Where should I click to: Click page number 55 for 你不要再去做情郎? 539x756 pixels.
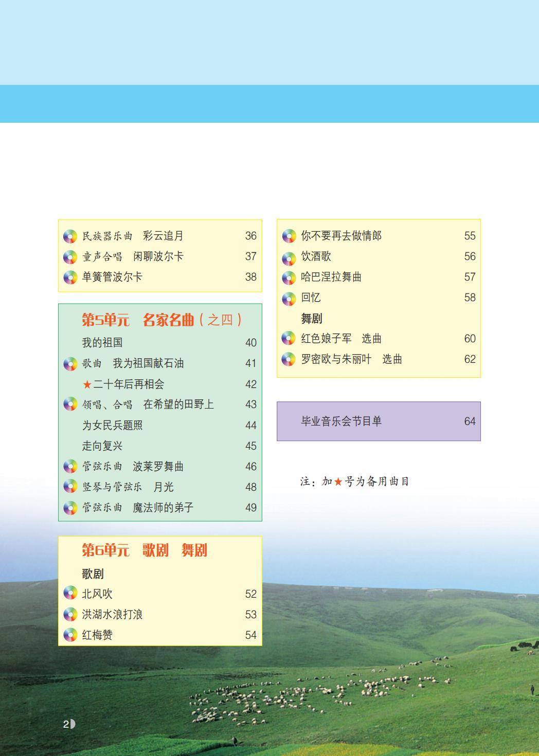(470, 236)
